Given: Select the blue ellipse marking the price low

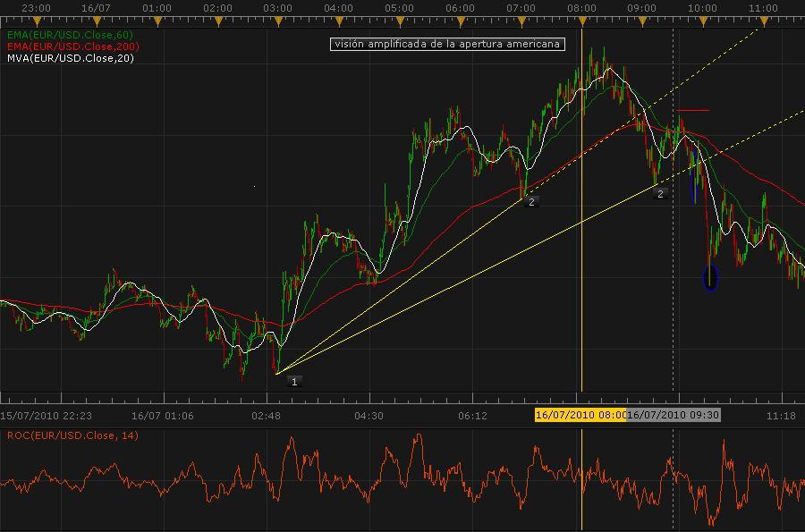Looking at the screenshot, I should [x=710, y=277].
